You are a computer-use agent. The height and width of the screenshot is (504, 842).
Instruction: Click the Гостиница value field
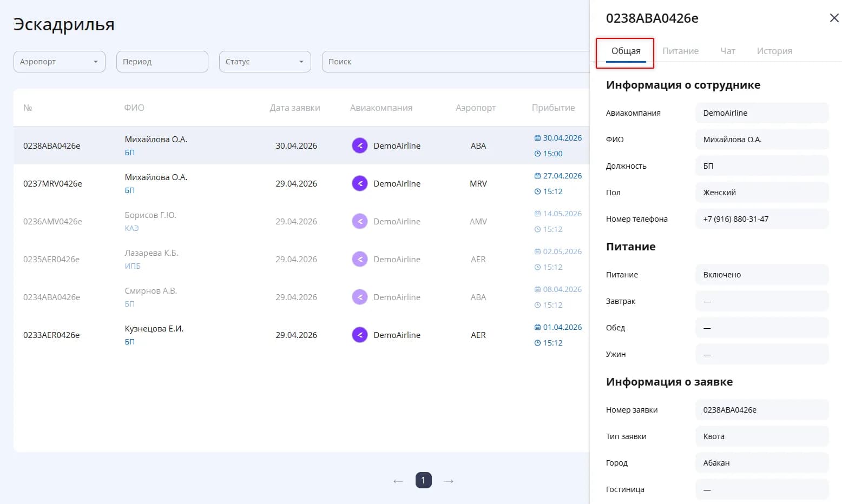coord(762,489)
